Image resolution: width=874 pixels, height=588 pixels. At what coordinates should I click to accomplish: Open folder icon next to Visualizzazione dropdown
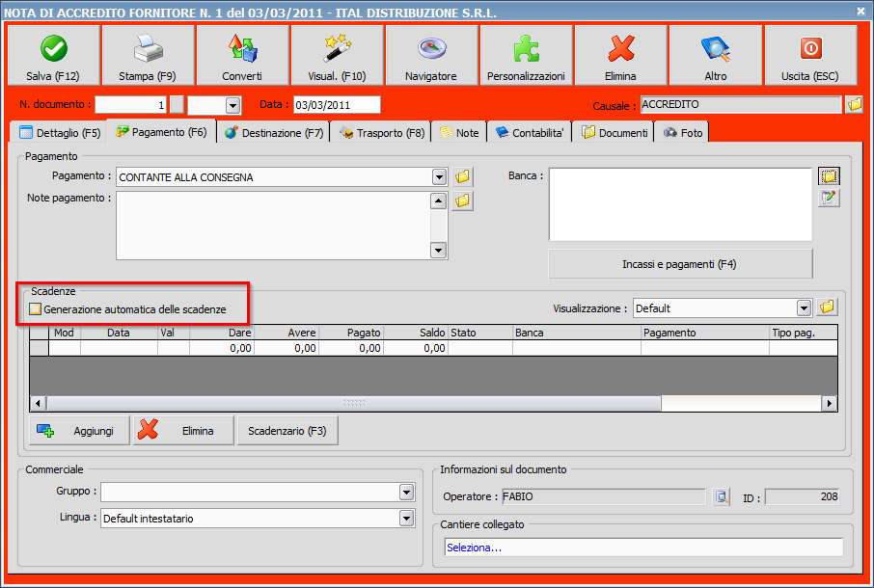pos(827,307)
